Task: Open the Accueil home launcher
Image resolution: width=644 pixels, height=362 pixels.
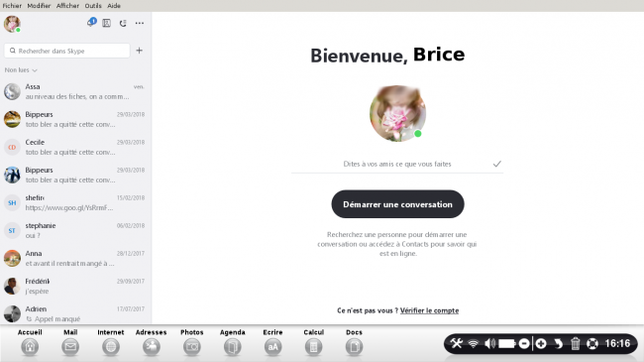Action: click(30, 347)
